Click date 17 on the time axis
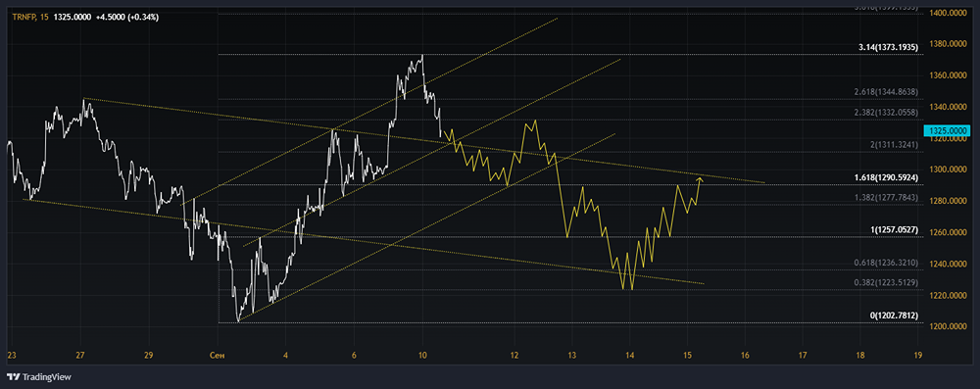The image size is (980, 389). click(x=803, y=356)
